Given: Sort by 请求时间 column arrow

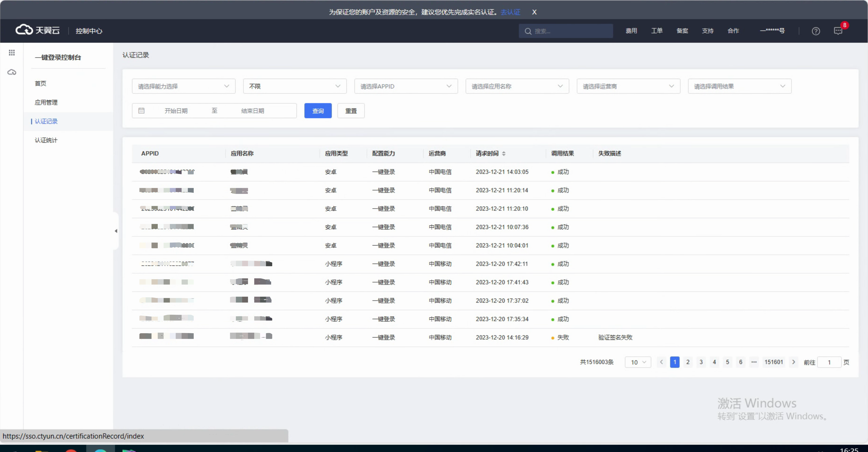Looking at the screenshot, I should (x=503, y=153).
